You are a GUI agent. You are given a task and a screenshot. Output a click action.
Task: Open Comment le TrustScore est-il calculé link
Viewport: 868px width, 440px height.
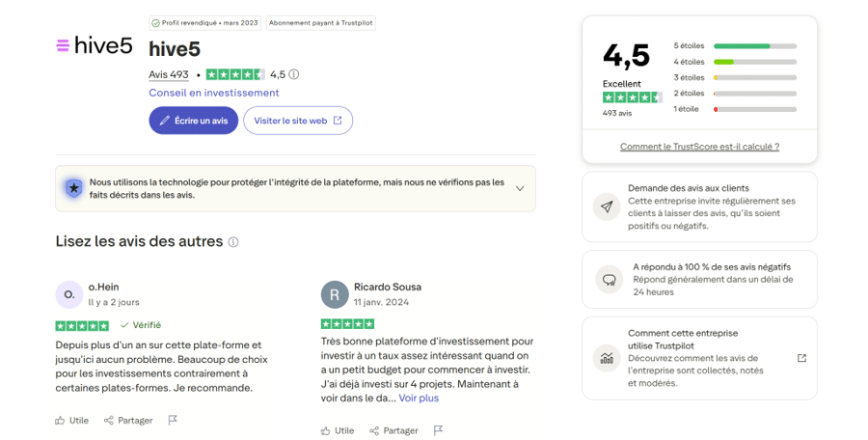[699, 147]
